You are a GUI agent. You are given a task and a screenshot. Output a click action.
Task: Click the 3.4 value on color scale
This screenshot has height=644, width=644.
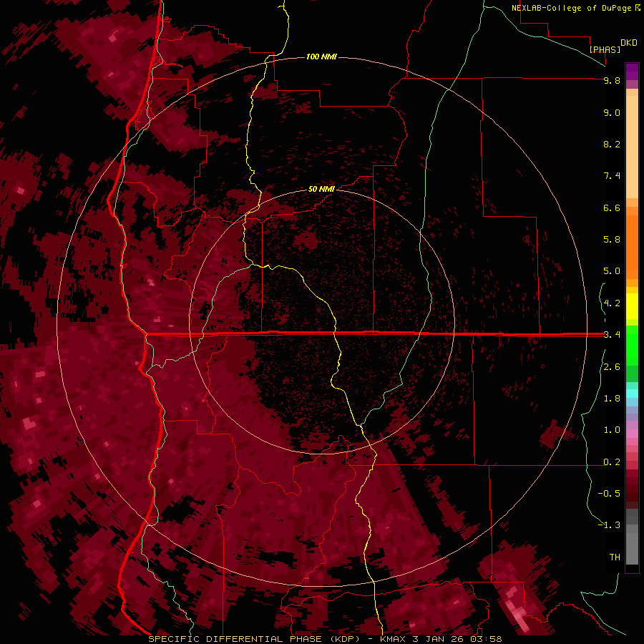[x=612, y=335]
